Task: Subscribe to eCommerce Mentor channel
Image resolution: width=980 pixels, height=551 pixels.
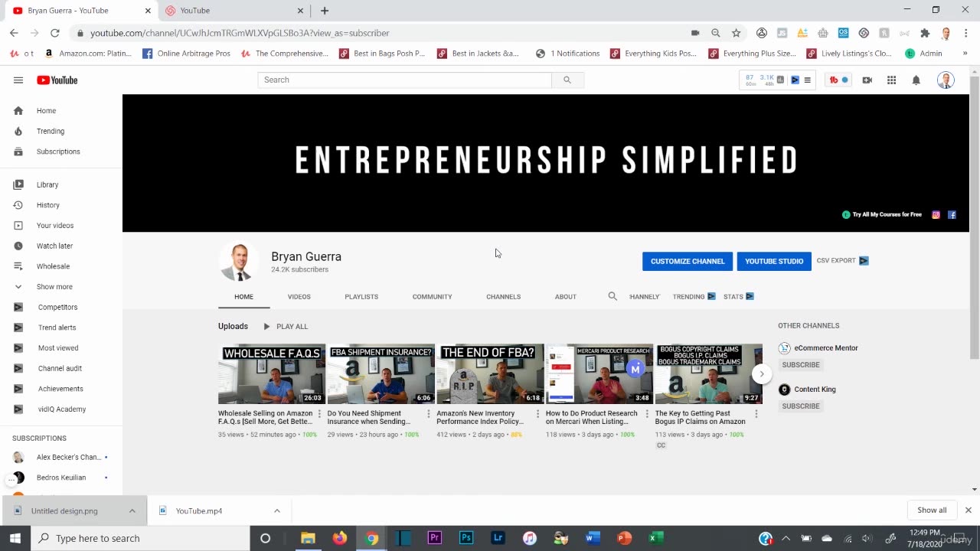Action: tap(801, 365)
